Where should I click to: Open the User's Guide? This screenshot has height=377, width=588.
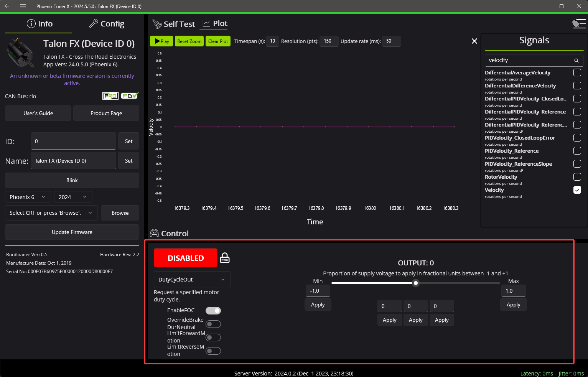click(38, 113)
